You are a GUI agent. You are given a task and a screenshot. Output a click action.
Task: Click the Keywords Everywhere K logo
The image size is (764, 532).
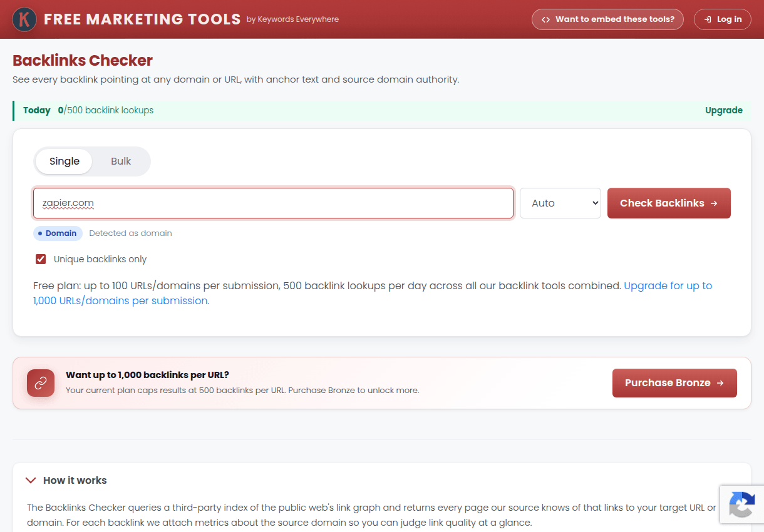click(x=24, y=19)
